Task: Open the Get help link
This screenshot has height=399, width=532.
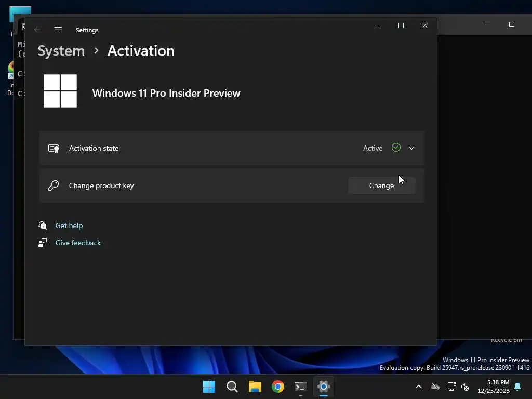Action: coord(69,225)
